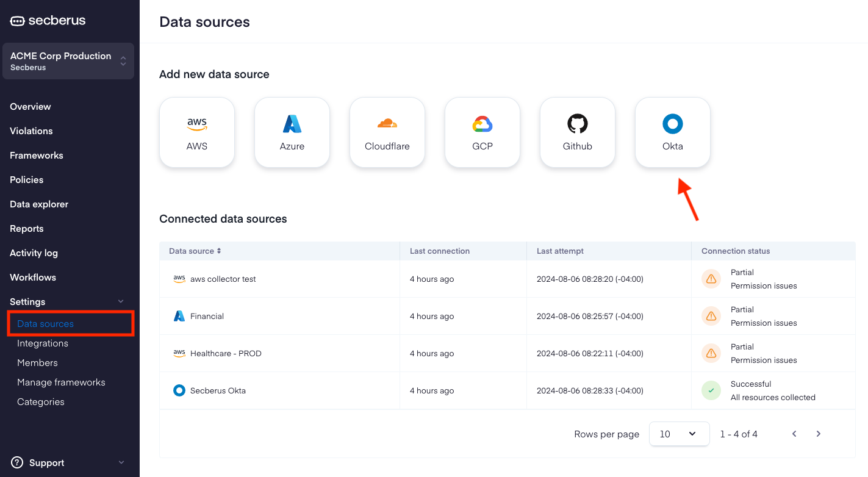Image resolution: width=868 pixels, height=477 pixels.
Task: Collapse the Settings section chevron
Action: (121, 301)
